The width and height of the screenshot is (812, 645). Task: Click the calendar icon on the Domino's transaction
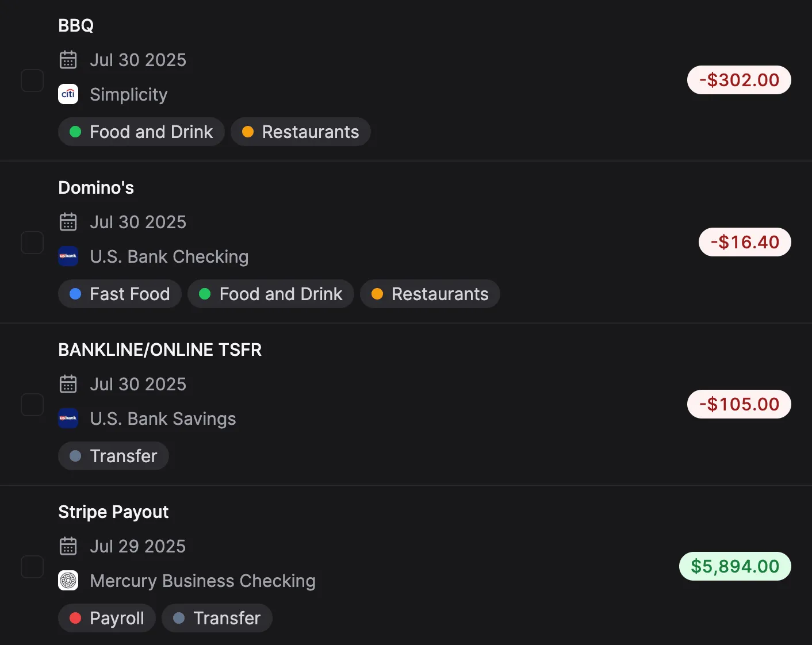click(68, 221)
